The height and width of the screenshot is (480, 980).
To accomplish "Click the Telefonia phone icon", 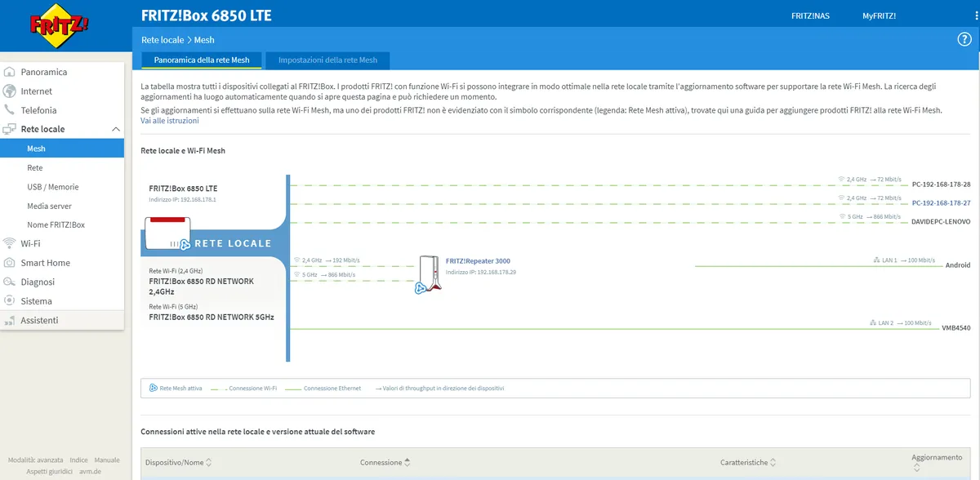I will [x=10, y=110].
